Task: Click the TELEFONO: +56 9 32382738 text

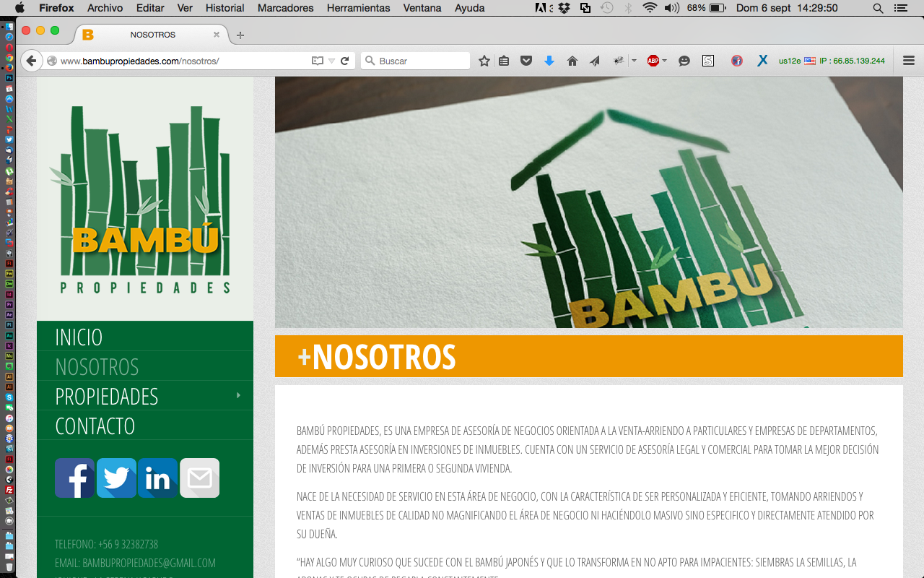Action: pos(106,544)
